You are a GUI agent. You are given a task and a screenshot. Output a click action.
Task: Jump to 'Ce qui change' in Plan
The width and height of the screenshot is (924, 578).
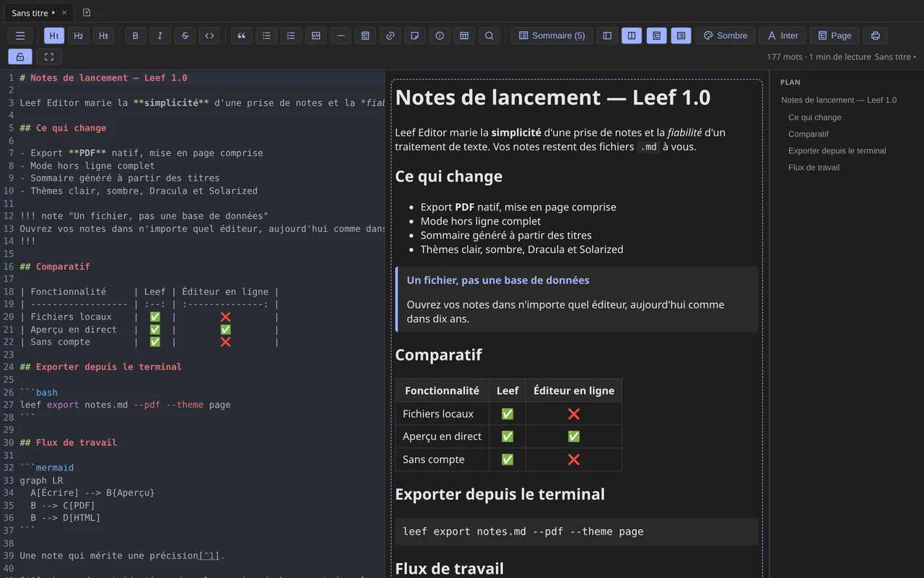coord(815,117)
